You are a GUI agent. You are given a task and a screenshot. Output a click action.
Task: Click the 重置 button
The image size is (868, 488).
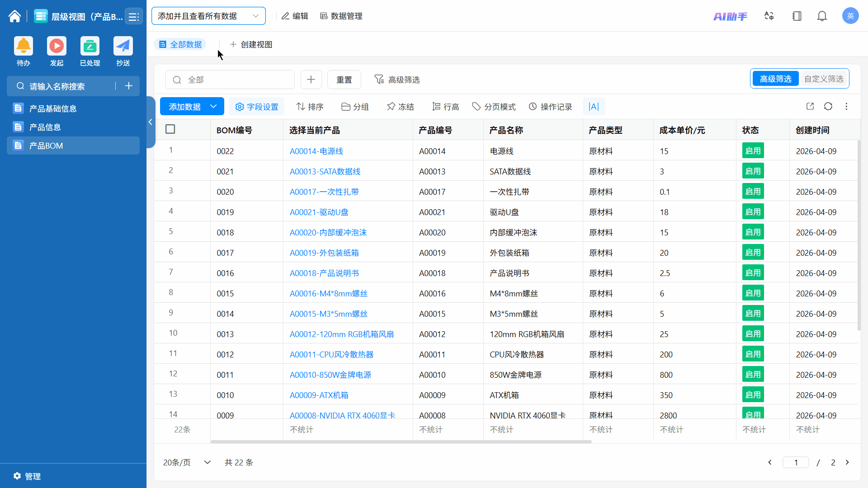coord(344,80)
